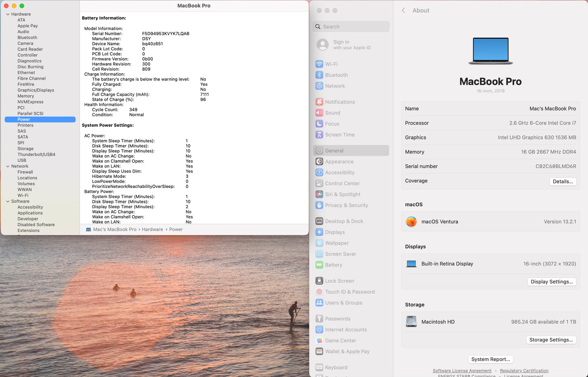This screenshot has height=377, width=588.
Task: Click the Game Center icon
Action: tap(319, 341)
